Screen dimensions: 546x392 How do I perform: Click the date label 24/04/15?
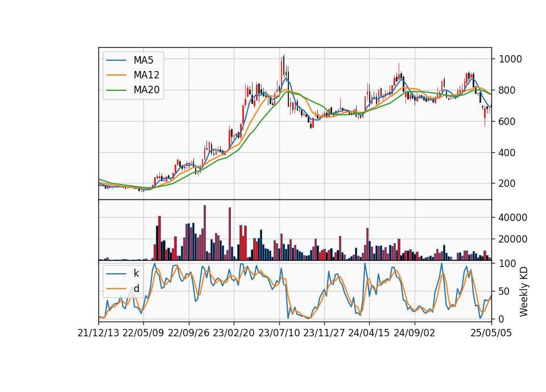click(x=369, y=333)
